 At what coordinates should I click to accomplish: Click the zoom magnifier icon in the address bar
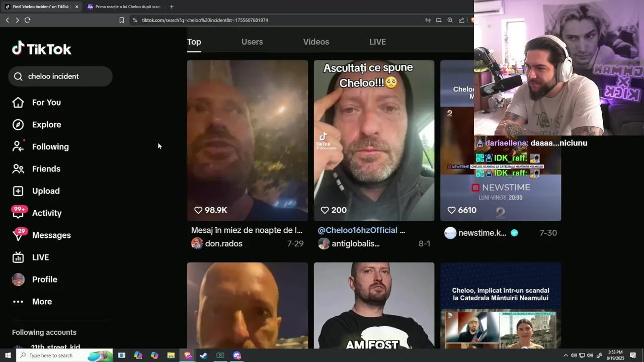tap(450, 20)
